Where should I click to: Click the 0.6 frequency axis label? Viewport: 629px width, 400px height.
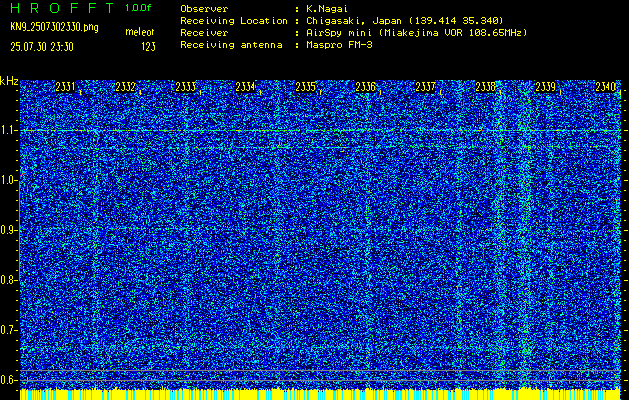7,380
